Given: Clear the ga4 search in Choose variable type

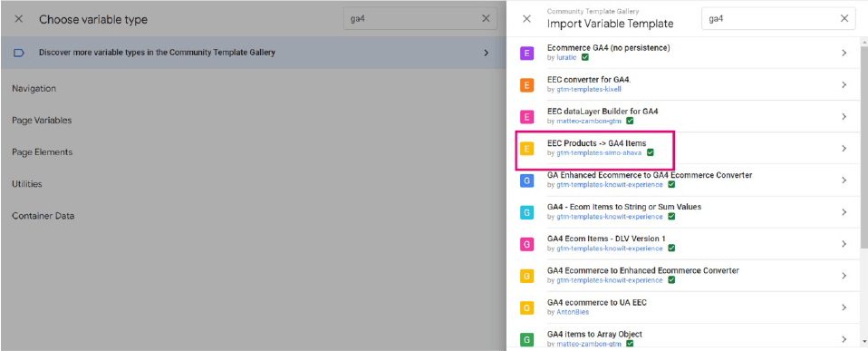Looking at the screenshot, I should [486, 18].
